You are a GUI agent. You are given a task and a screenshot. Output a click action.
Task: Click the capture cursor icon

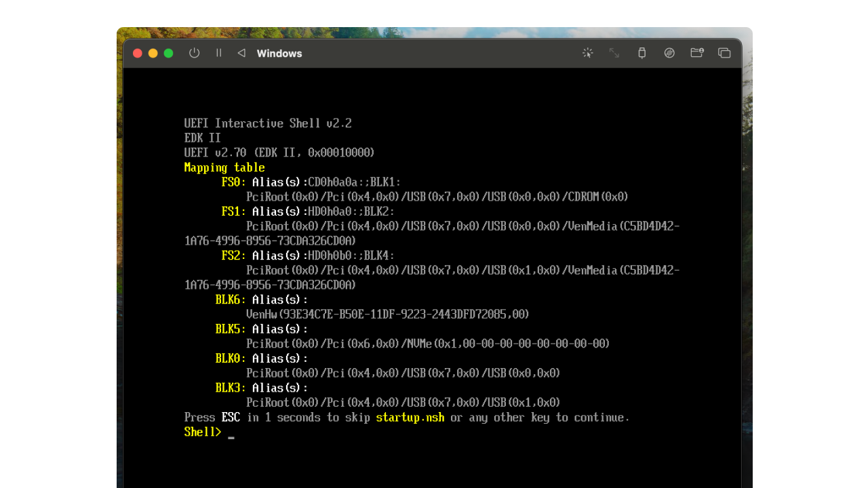coord(587,53)
